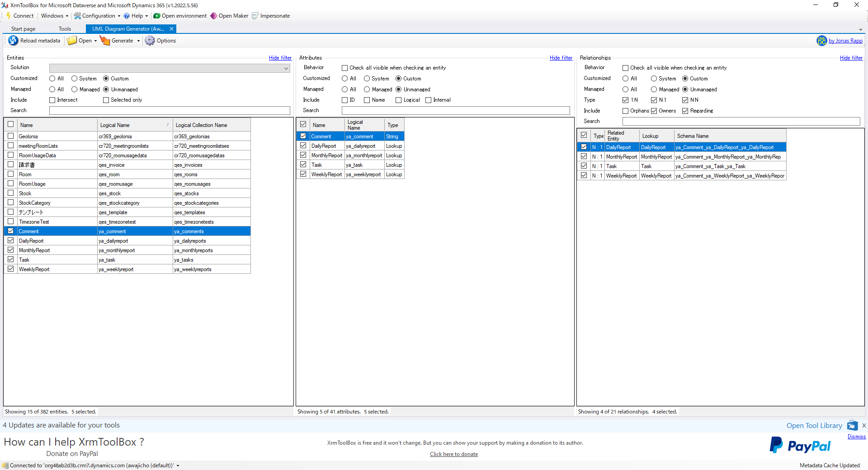Open the Configuration tools icon

point(78,16)
